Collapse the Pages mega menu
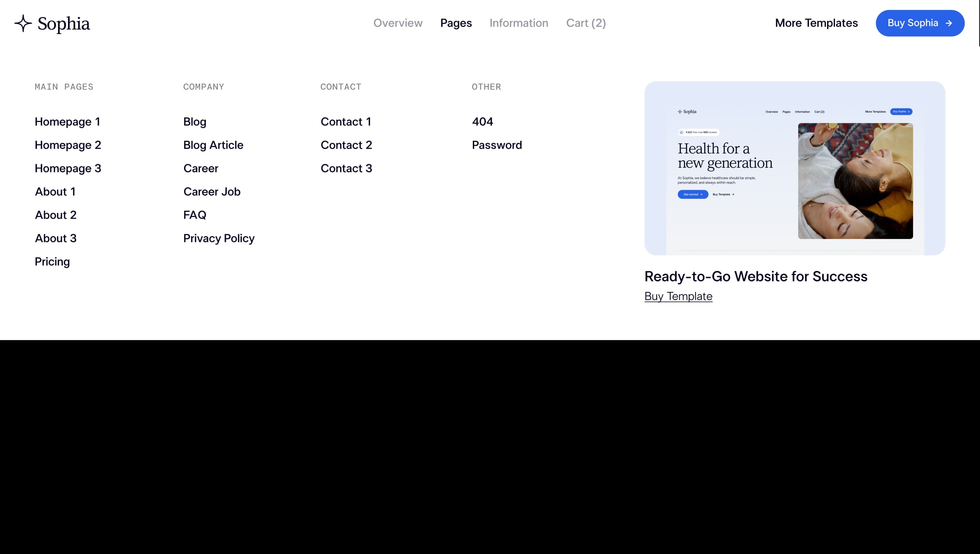 [x=456, y=23]
